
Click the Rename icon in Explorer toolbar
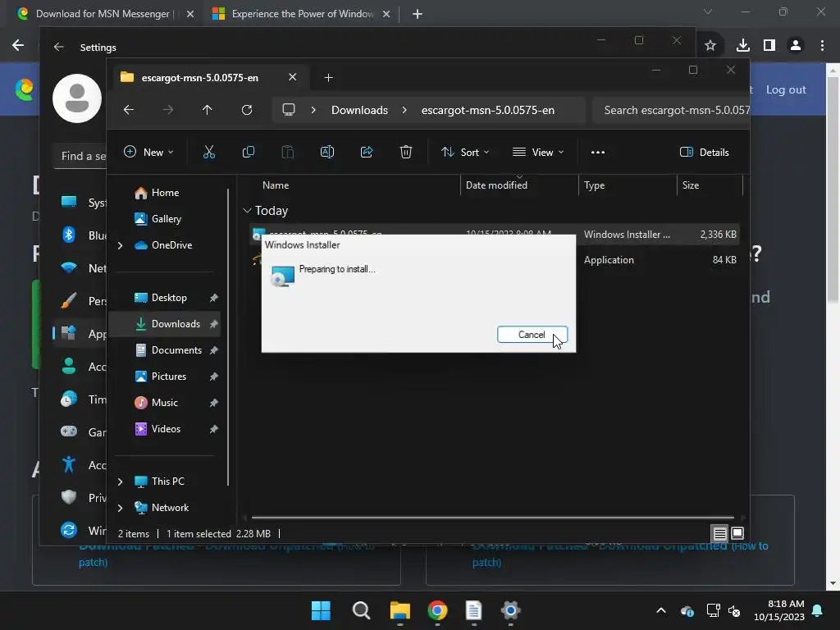[326, 152]
